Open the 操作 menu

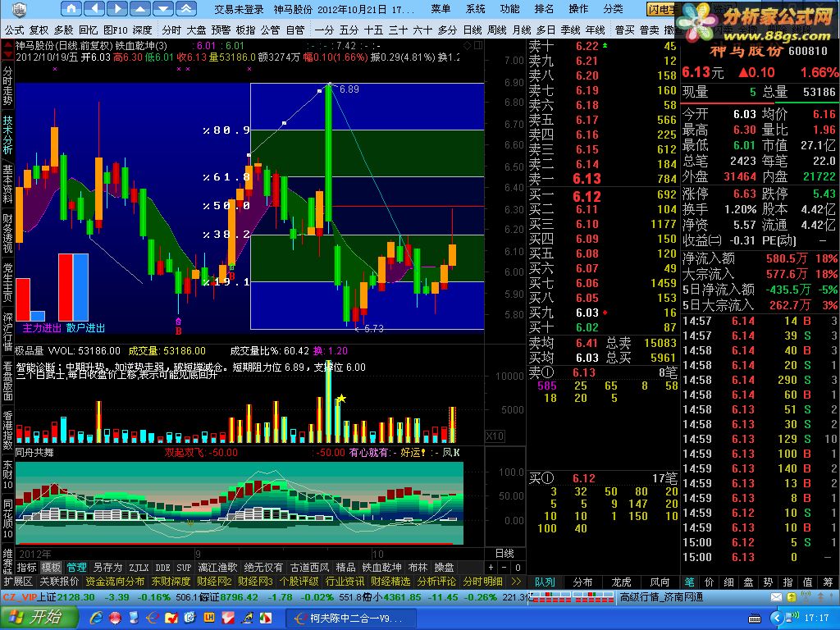click(x=578, y=8)
